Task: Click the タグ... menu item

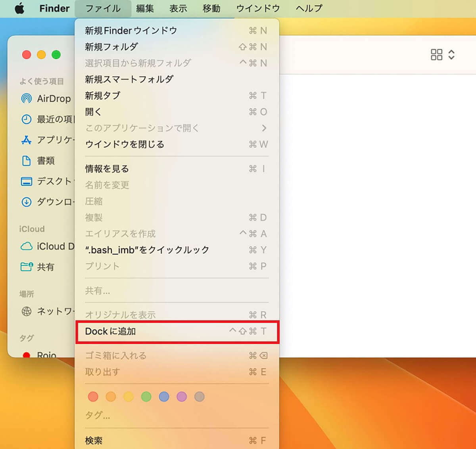Action: (x=177, y=416)
